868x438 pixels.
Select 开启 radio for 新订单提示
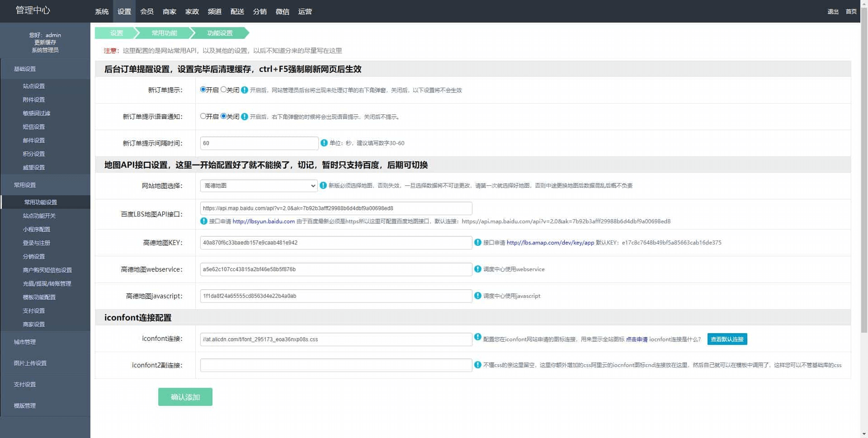pyautogui.click(x=203, y=89)
